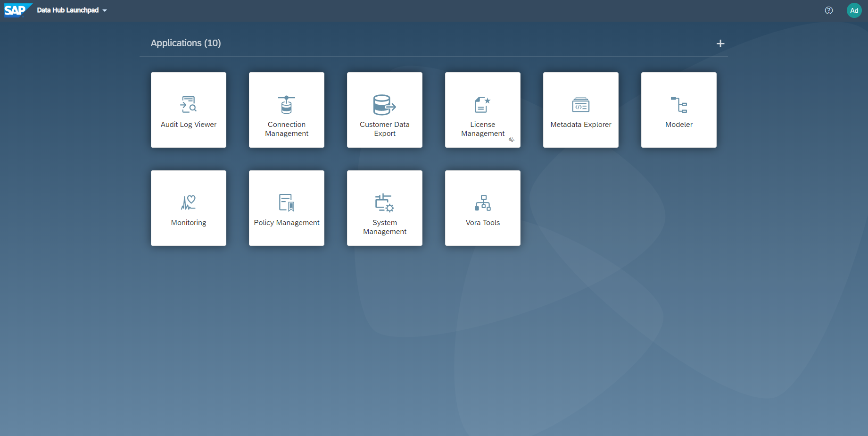The height and width of the screenshot is (436, 868).
Task: Click the Metadata Explorer tile label
Action: pos(580,125)
